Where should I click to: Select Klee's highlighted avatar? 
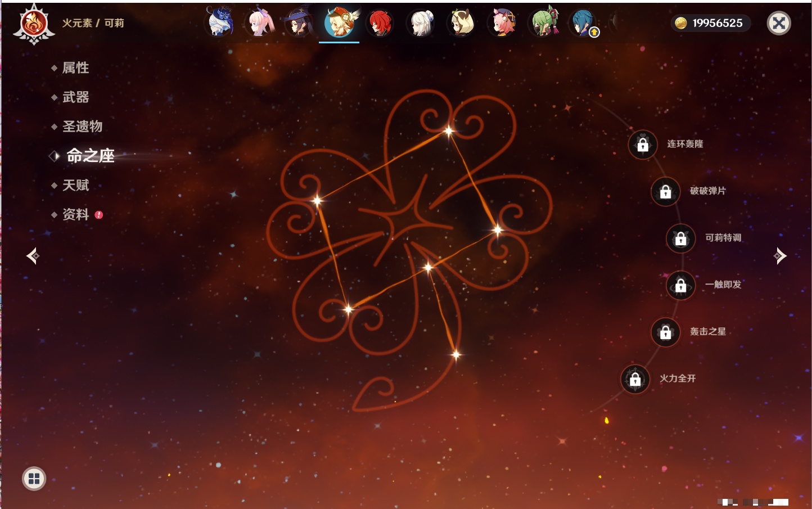(x=339, y=23)
